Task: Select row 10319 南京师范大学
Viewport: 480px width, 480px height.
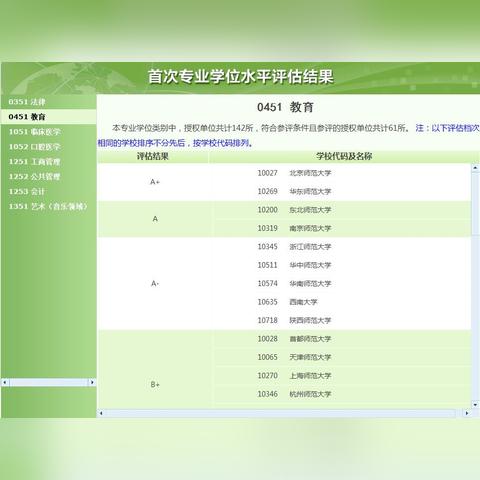Action: click(343, 228)
